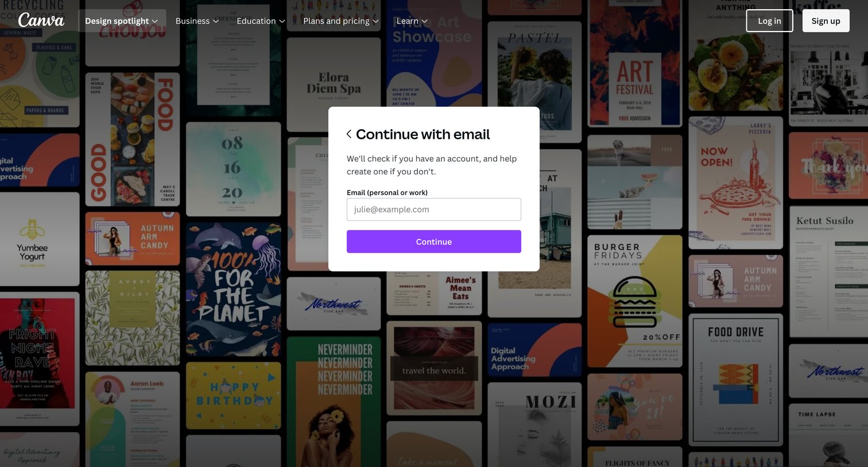
Task: Click the Log in button
Action: 769,21
